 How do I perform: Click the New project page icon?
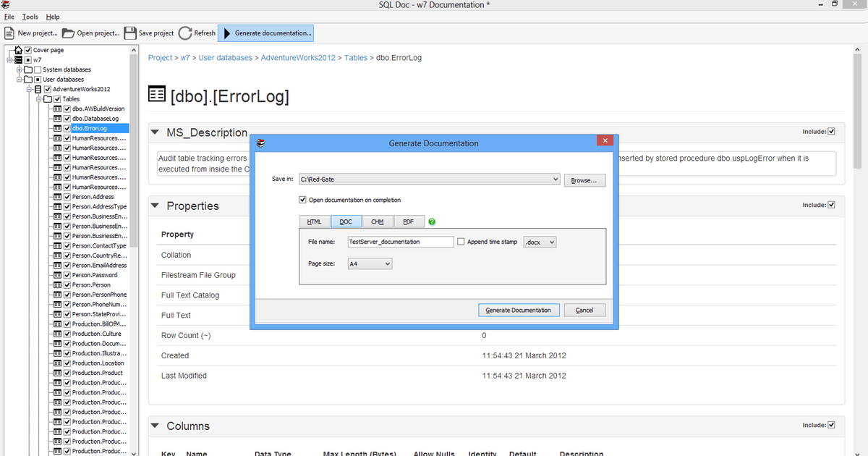(9, 33)
